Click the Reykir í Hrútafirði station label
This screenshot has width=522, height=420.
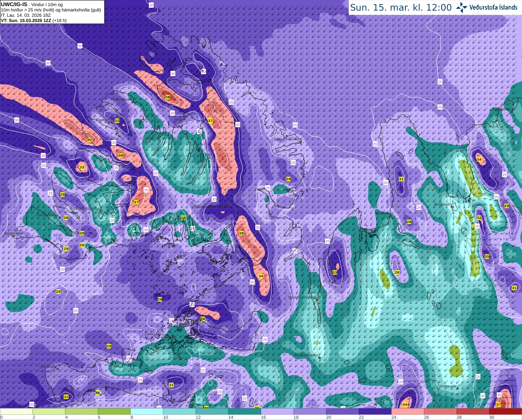tap(303, 297)
